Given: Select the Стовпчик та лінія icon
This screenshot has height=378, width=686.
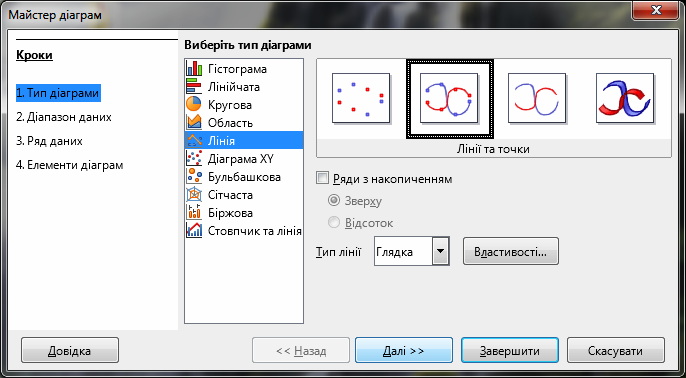Looking at the screenshot, I should [x=194, y=231].
